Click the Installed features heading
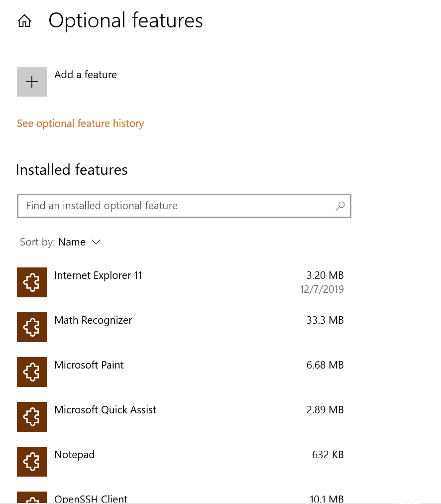The height and width of the screenshot is (504, 441). pyautogui.click(x=72, y=170)
